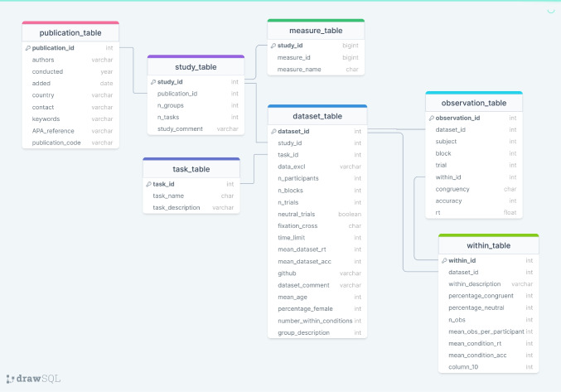Image resolution: width=561 pixels, height=392 pixels.
Task: Select the within_table header
Action: coord(488,245)
